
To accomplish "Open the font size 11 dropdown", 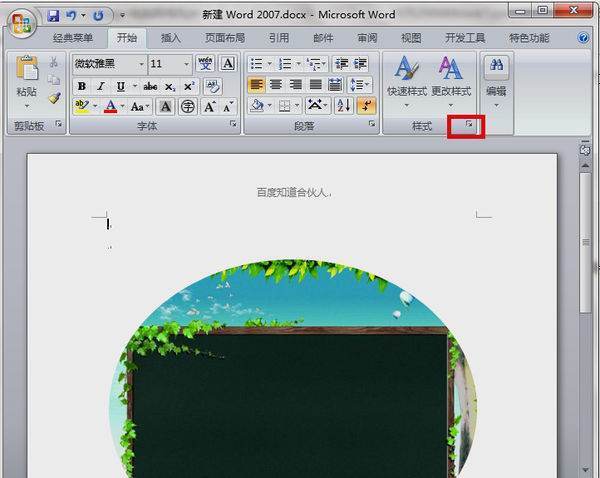I will click(x=186, y=64).
